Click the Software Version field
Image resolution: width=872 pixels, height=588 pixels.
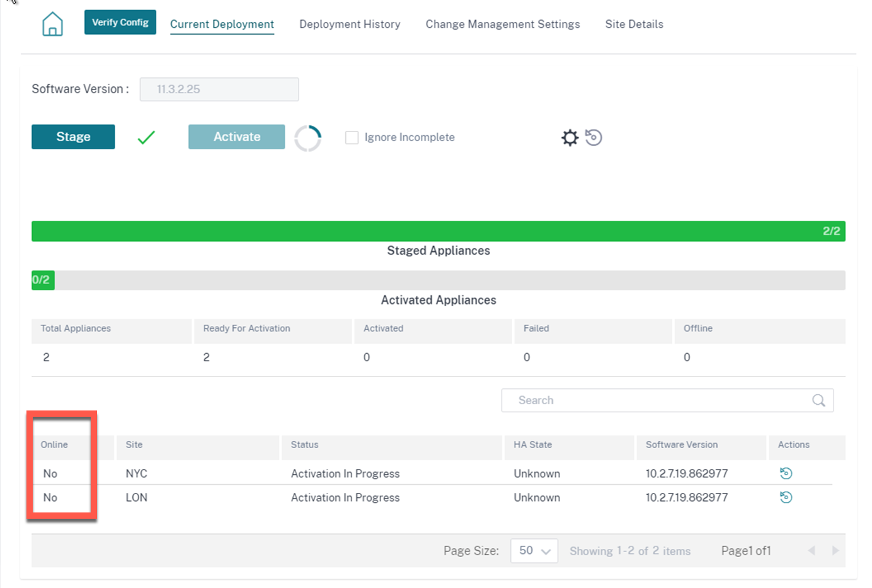(219, 89)
